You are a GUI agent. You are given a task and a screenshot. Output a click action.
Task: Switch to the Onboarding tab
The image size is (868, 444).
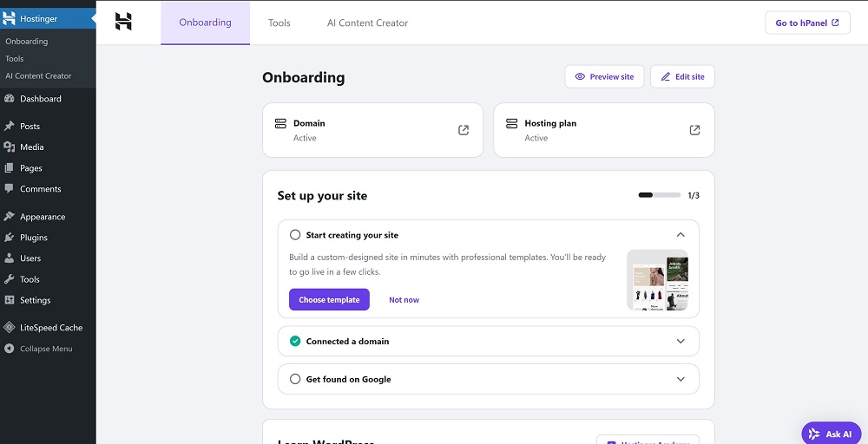tap(206, 23)
